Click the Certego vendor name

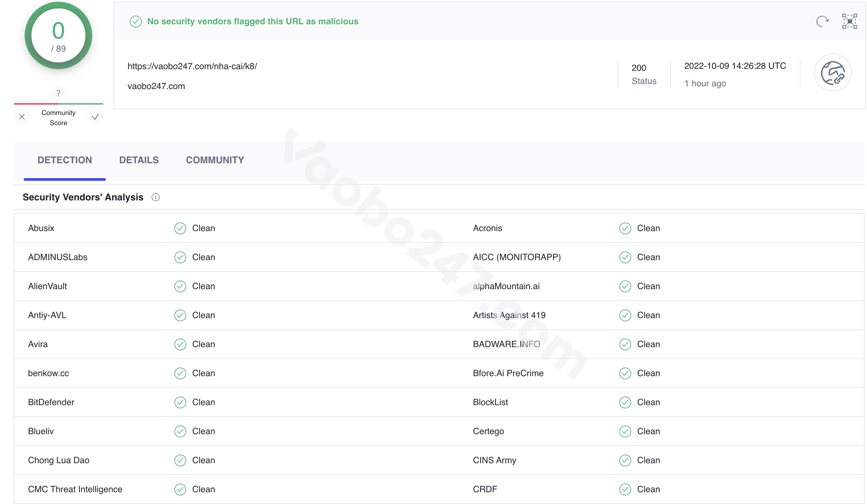pyautogui.click(x=489, y=431)
